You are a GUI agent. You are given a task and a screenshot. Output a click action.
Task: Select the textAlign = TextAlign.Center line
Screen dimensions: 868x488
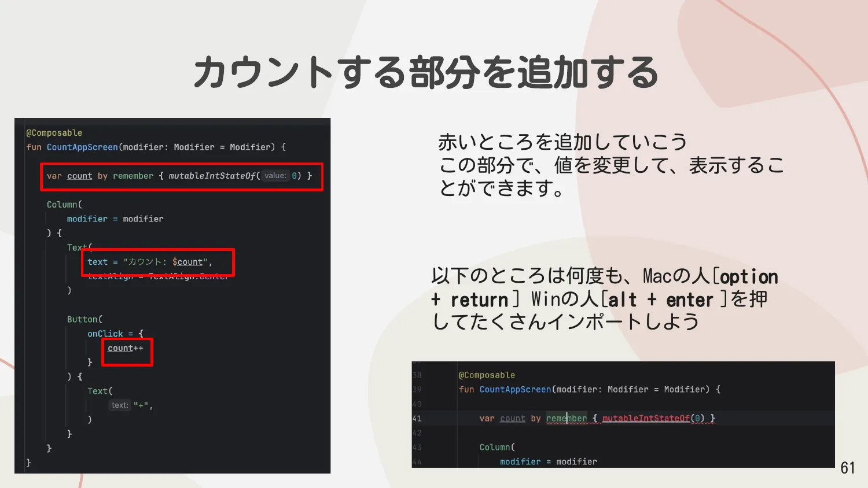pyautogui.click(x=159, y=276)
